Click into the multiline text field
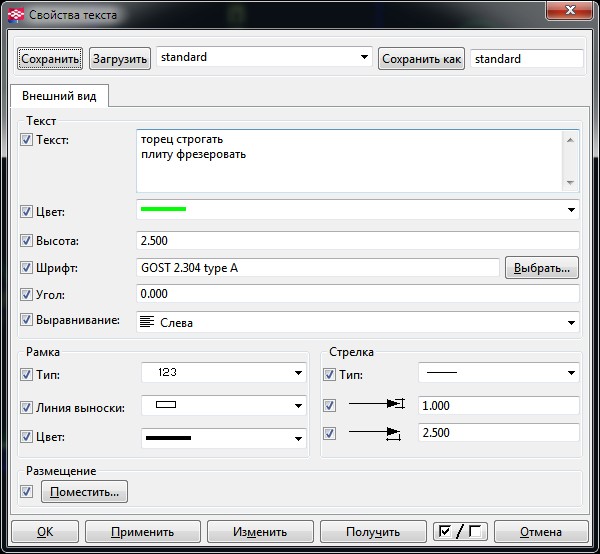 click(x=349, y=161)
